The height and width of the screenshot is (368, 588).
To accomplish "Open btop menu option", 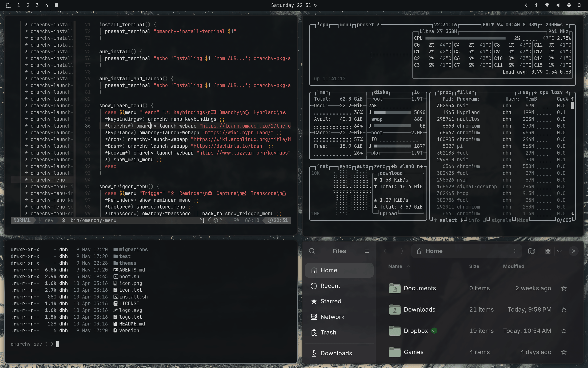I will point(345,25).
